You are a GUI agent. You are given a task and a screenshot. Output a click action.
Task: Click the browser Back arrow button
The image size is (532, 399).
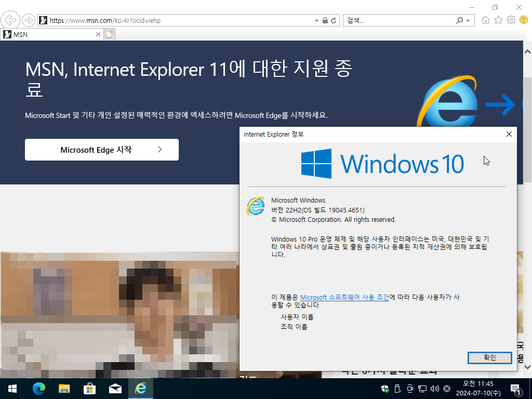(x=10, y=20)
